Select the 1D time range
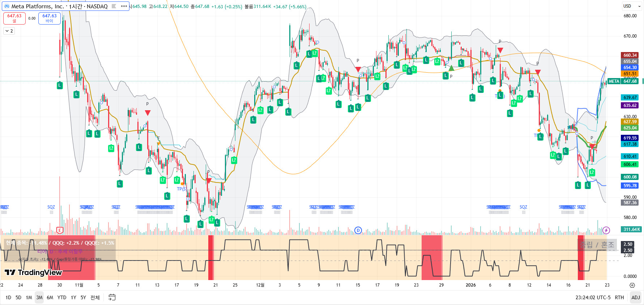 [8, 297]
